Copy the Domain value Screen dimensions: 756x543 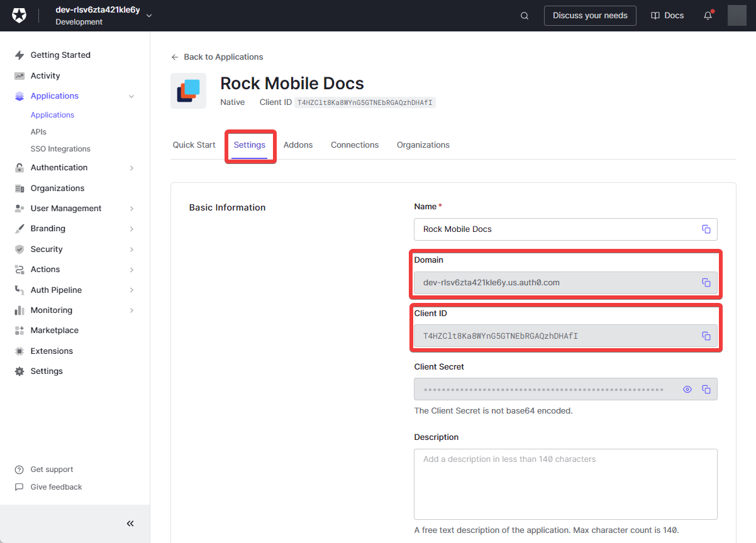pos(706,283)
